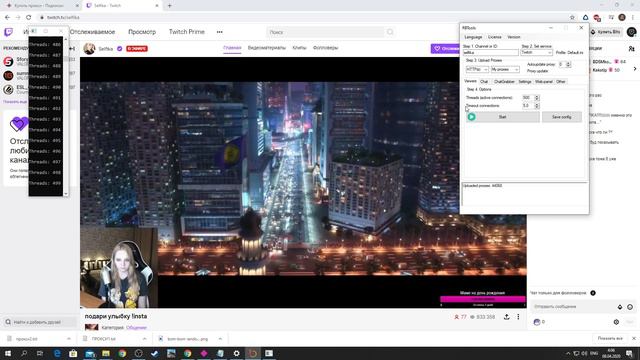640x360 pixels.
Task: Open the Settings gear taskbar icon
Action: [236, 353]
